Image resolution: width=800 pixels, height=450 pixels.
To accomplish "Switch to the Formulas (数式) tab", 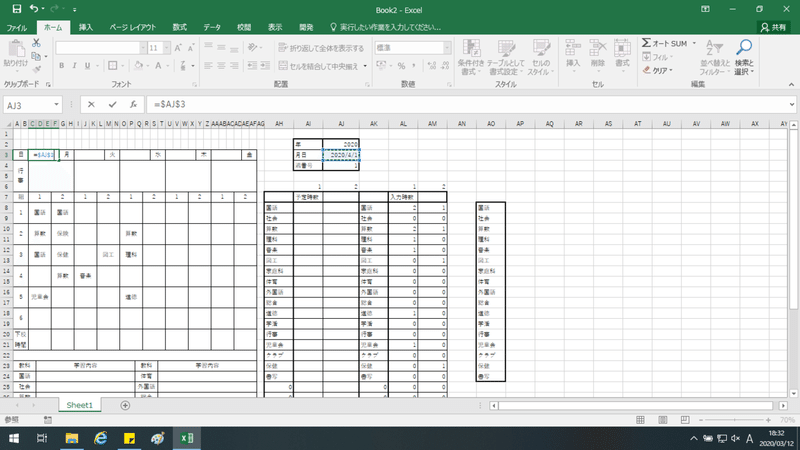I will coord(179,27).
